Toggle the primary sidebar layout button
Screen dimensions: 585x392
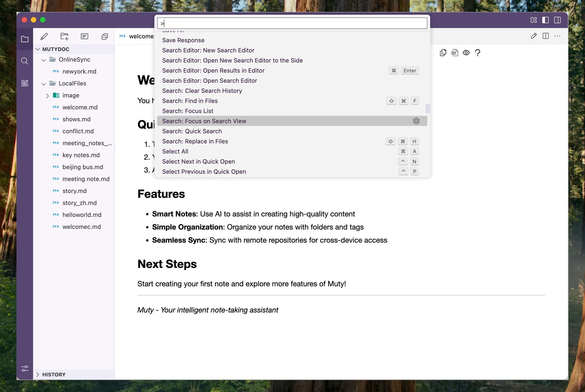545,20
